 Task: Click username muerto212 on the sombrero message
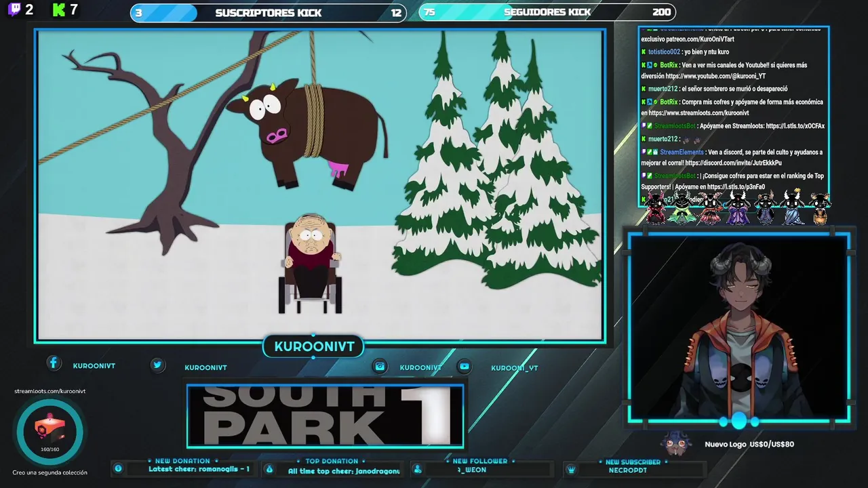tap(663, 89)
